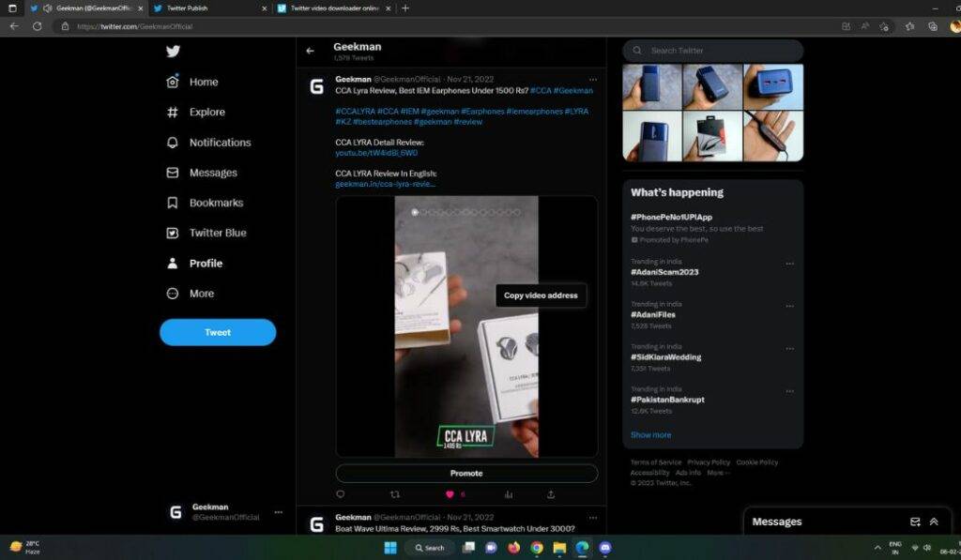Open options menu on the CCA Lyra tweet

click(x=593, y=80)
